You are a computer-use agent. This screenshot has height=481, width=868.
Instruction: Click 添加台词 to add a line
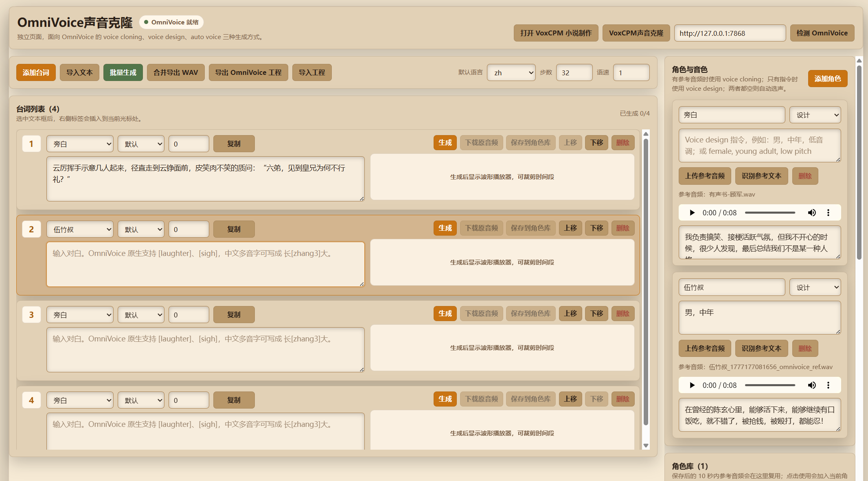click(x=36, y=73)
